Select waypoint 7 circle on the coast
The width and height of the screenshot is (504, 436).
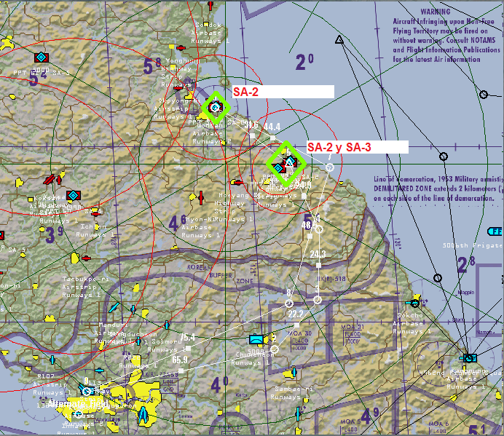point(330,167)
